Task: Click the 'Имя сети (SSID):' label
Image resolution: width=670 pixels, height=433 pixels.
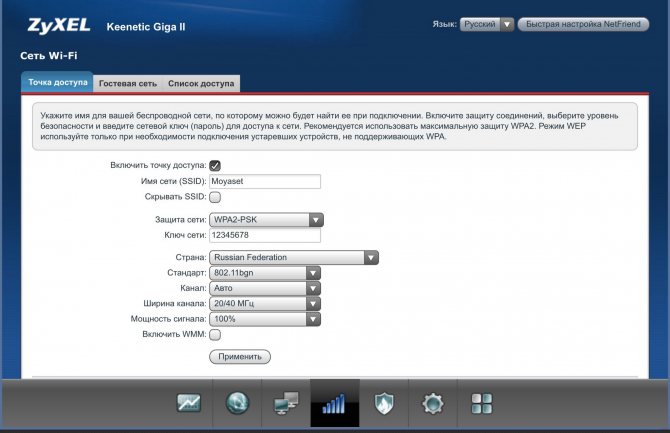Action: [x=173, y=181]
